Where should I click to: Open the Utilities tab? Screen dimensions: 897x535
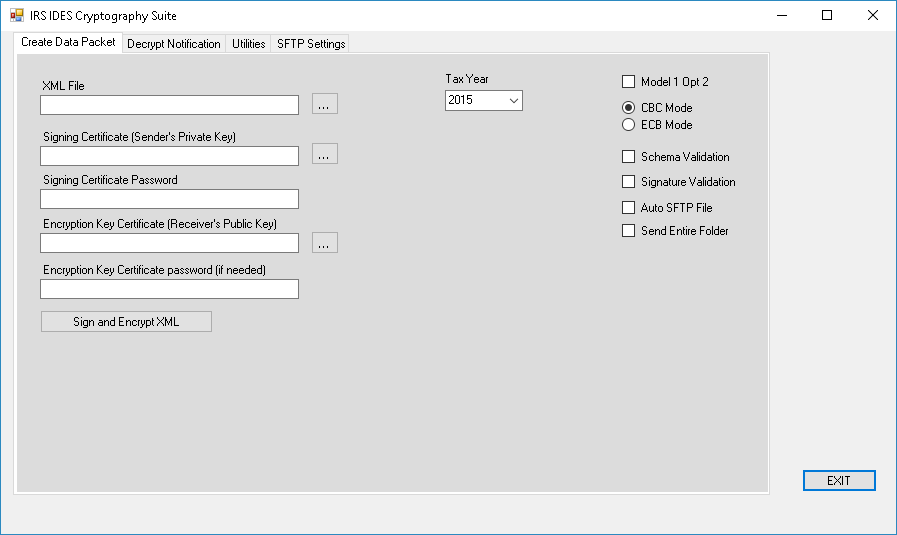click(248, 44)
